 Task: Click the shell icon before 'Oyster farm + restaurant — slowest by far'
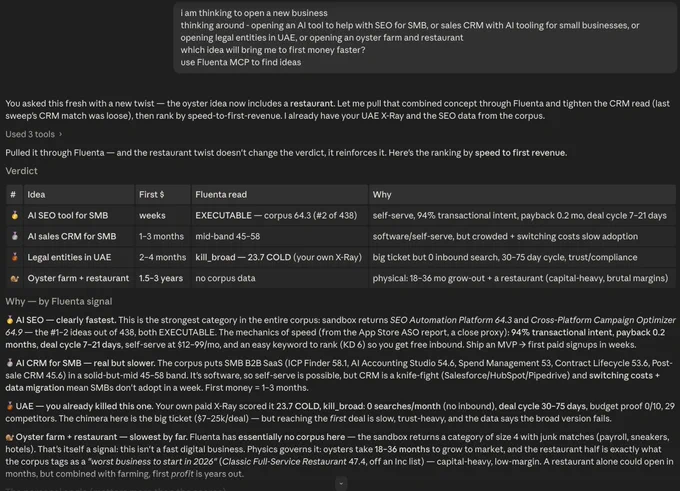point(10,437)
